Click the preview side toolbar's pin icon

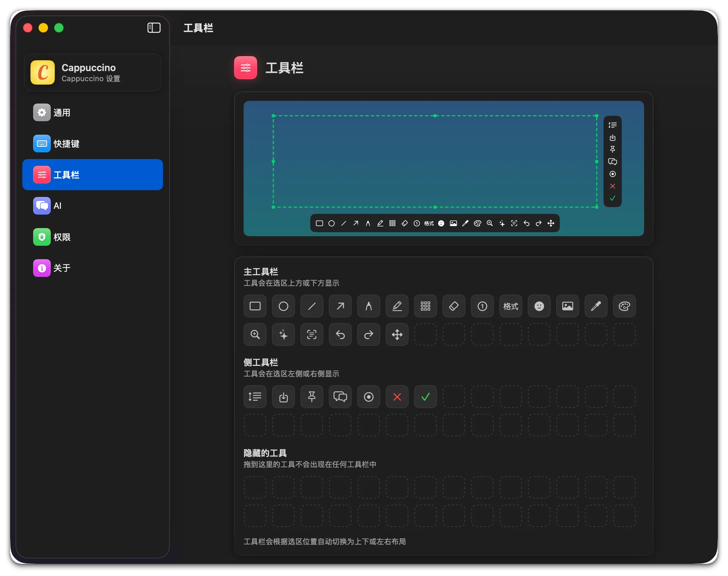[x=613, y=149]
